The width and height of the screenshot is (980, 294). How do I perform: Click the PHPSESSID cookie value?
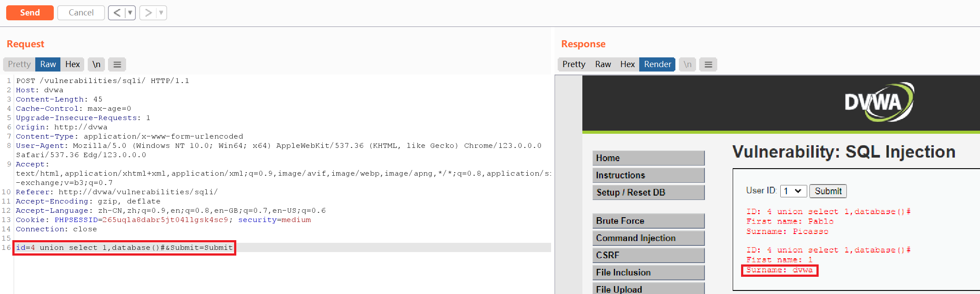tap(165, 220)
